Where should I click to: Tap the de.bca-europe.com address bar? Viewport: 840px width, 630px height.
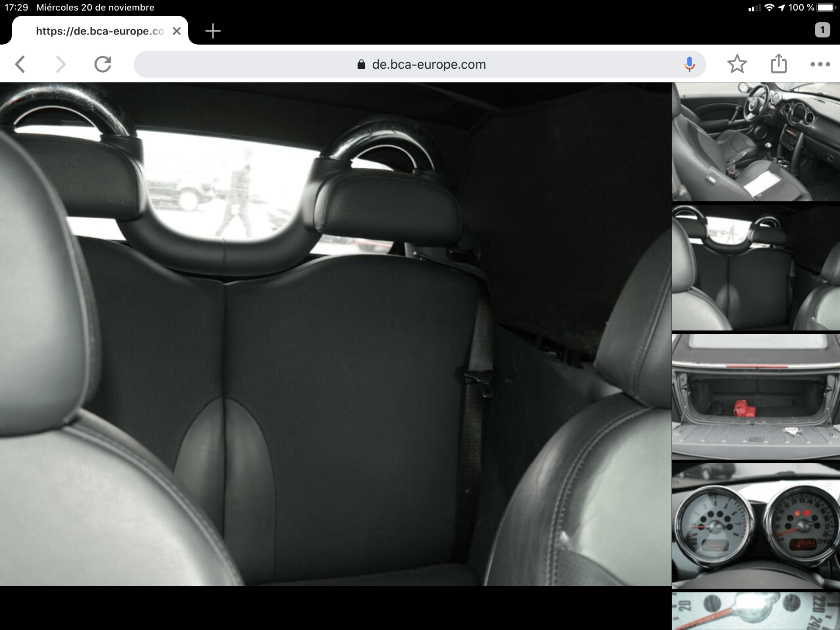pyautogui.click(x=428, y=64)
